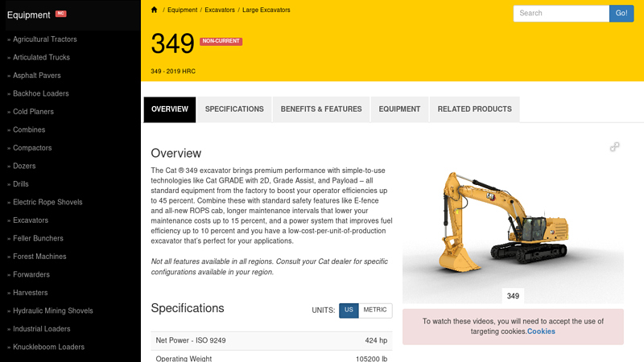Open Cold Planers in sidebar
Viewport: 644px width, 362px height.
33,112
